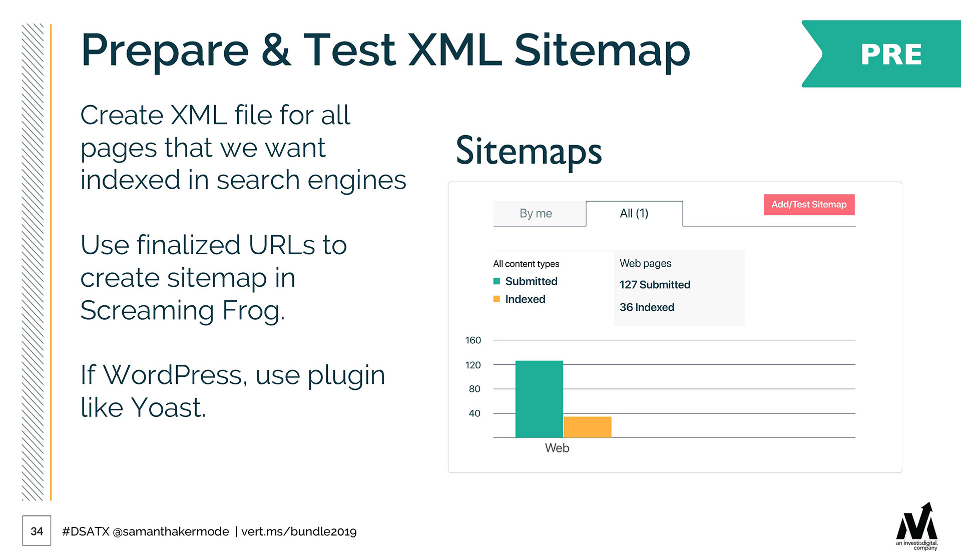
Task: Click the All content types label
Action: [526, 264]
